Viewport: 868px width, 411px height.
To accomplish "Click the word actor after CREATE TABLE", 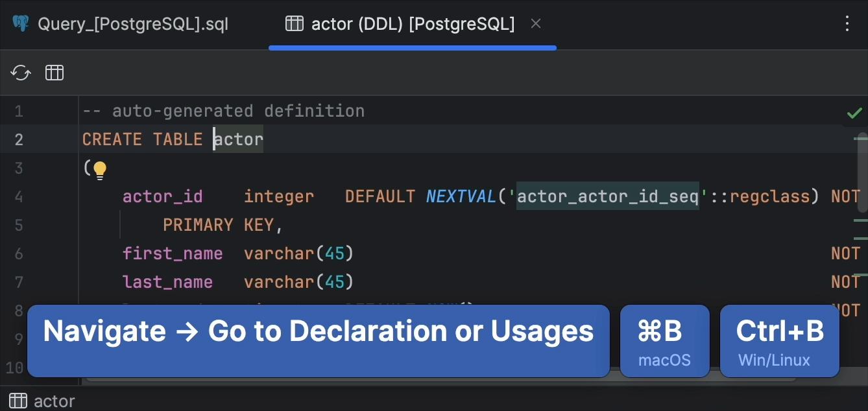I will pyautogui.click(x=238, y=139).
